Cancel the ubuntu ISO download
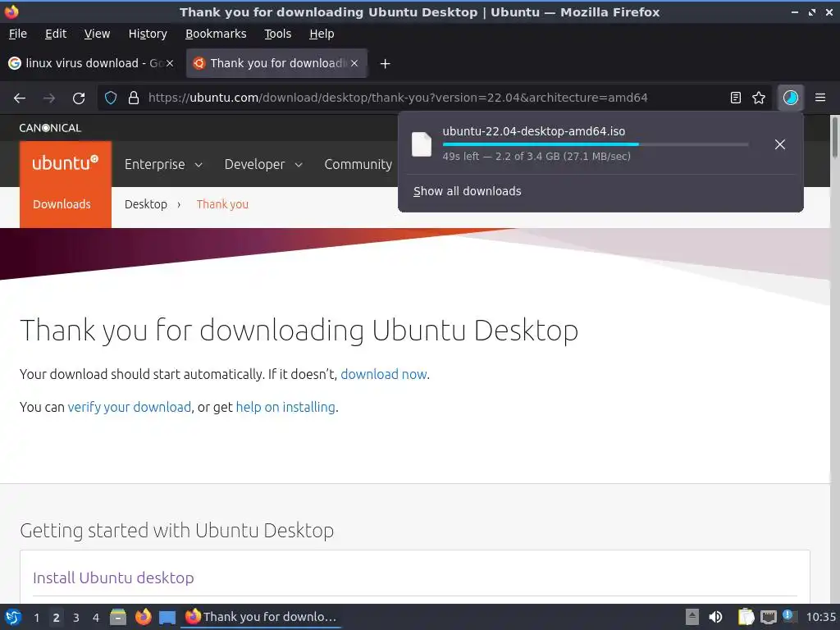840x630 pixels. point(780,144)
